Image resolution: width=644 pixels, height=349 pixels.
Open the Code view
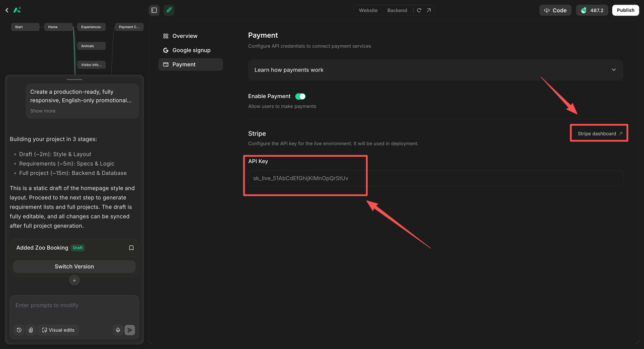[555, 10]
